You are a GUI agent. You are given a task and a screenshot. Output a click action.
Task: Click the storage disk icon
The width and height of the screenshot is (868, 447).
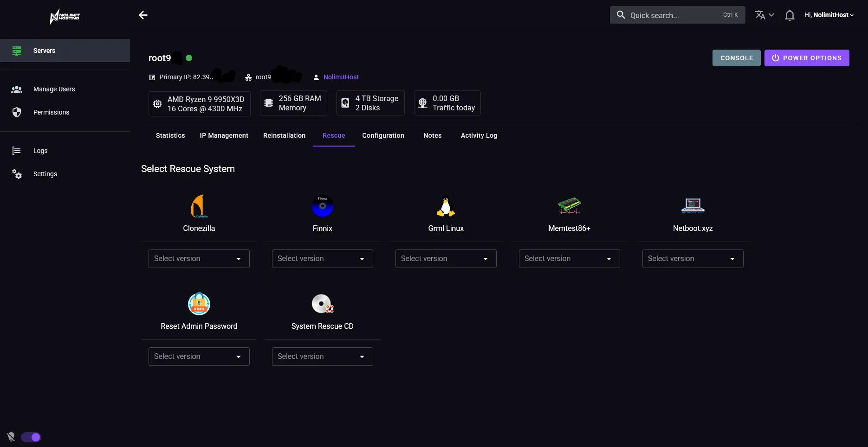[x=345, y=103]
